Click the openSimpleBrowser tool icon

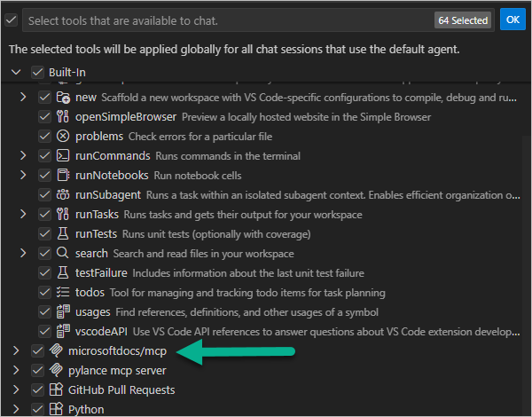tap(63, 117)
